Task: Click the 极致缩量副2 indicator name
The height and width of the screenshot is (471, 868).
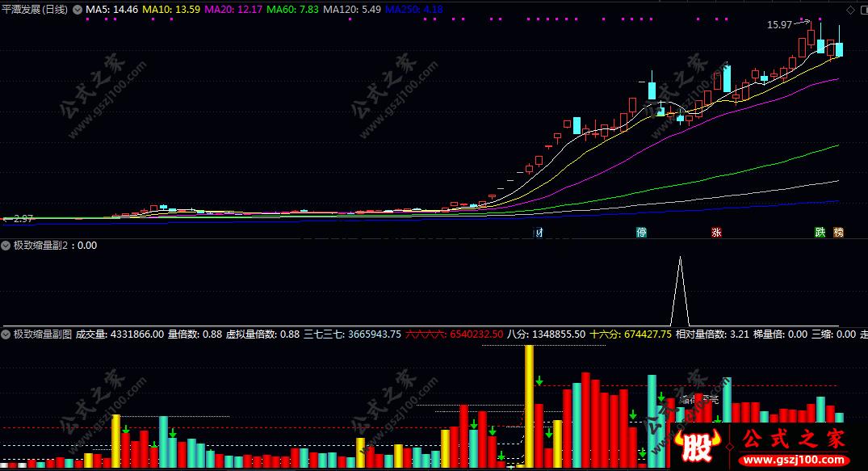Action: [x=40, y=246]
